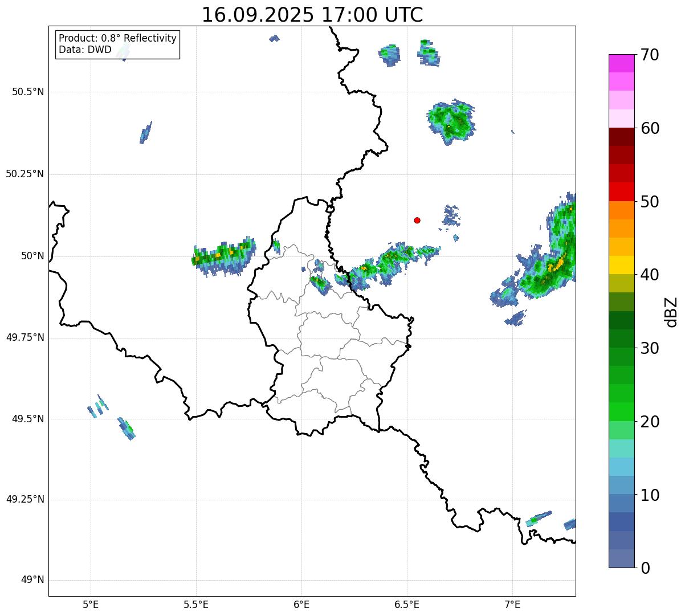The height and width of the screenshot is (616, 685).
Task: Click the 49.5°N latitude label
Action: 28,419
